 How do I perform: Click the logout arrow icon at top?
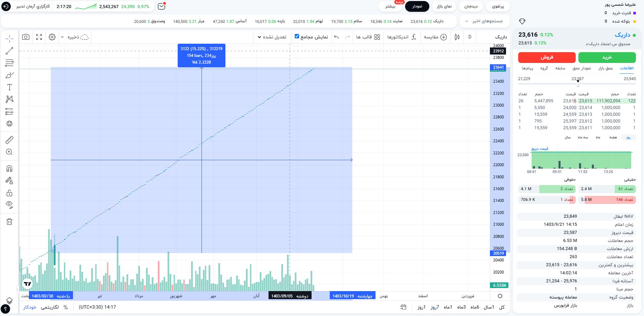point(6,6)
